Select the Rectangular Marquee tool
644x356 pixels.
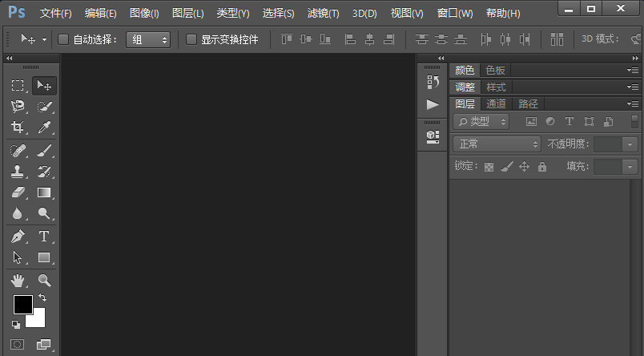coord(18,85)
